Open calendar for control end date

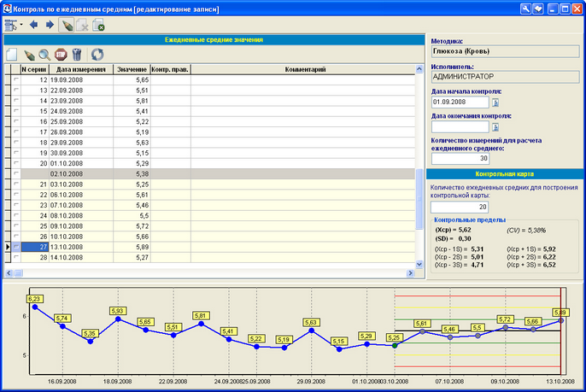coord(495,127)
